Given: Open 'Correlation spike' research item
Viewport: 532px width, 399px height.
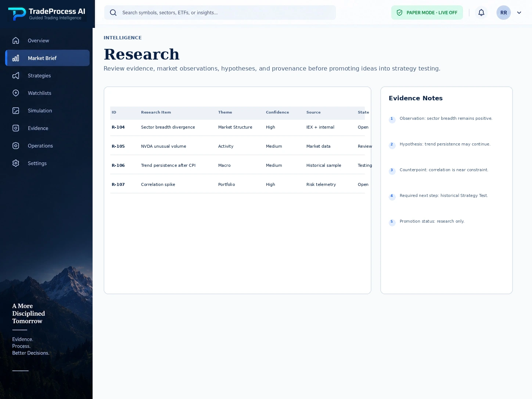Looking at the screenshot, I should 158,184.
